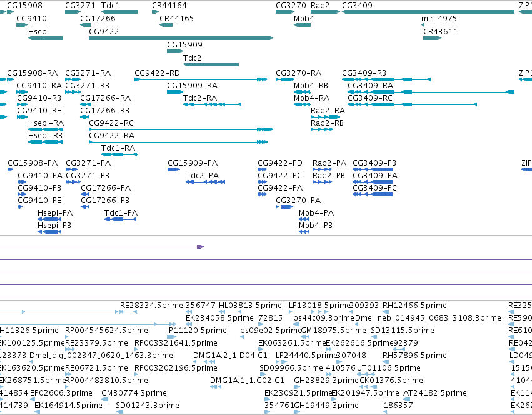
Task: Click the purple arrowhead feature end
Action: (201, 247)
